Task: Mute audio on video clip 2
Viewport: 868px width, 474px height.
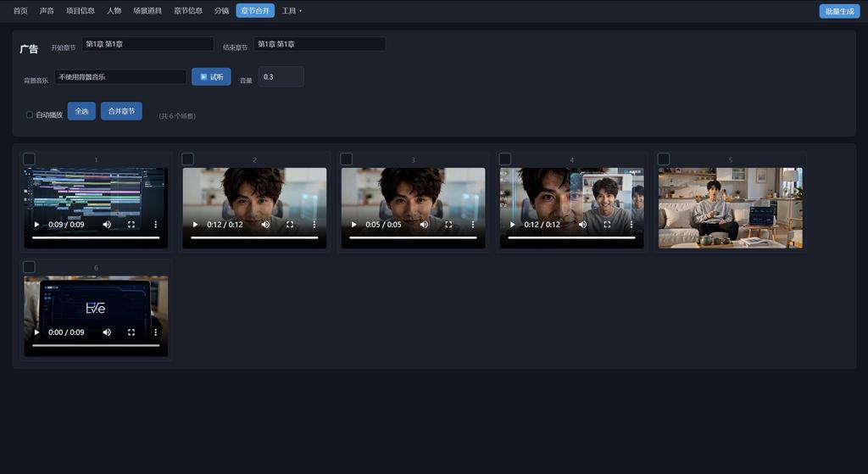Action: [x=265, y=224]
